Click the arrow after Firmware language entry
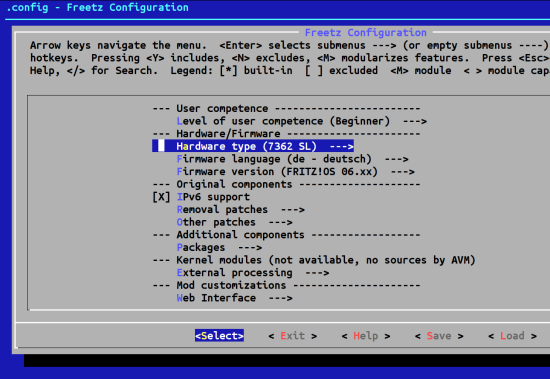 point(397,159)
